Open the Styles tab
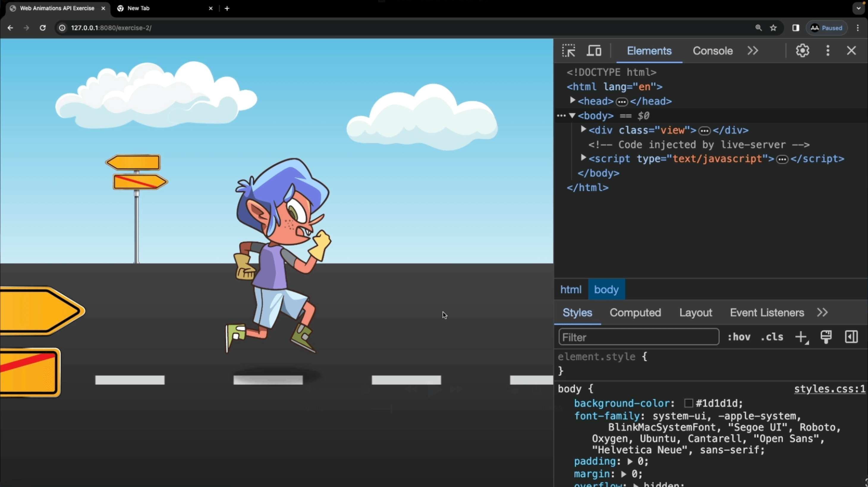The height and width of the screenshot is (487, 868). click(577, 312)
